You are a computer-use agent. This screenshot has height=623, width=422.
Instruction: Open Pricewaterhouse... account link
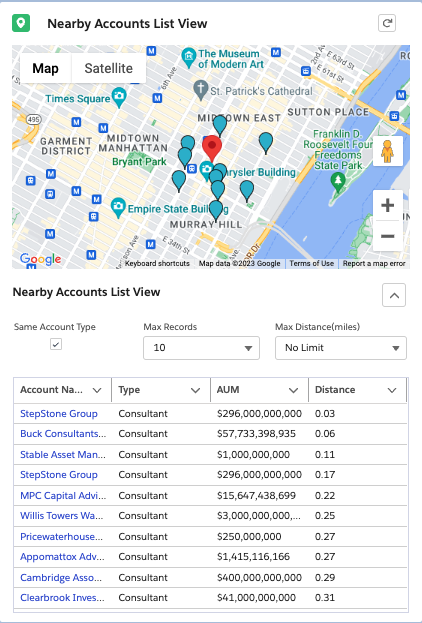[x=62, y=536]
